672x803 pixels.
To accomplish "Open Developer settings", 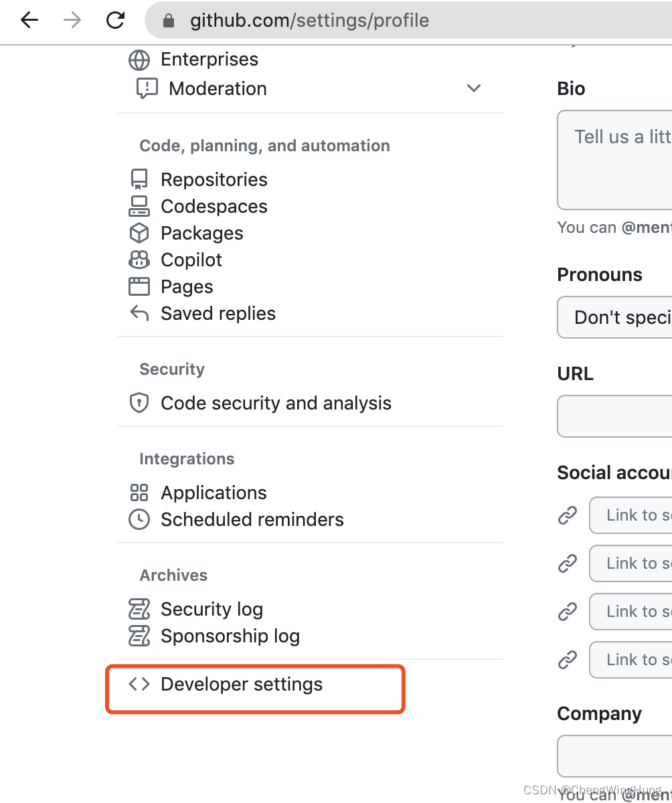I will click(x=242, y=685).
